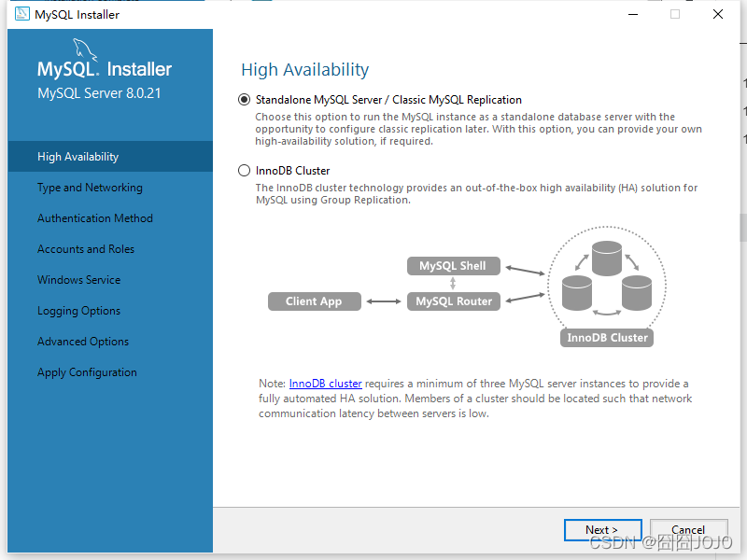Go to High Availability step in sidebar

pyautogui.click(x=110, y=156)
